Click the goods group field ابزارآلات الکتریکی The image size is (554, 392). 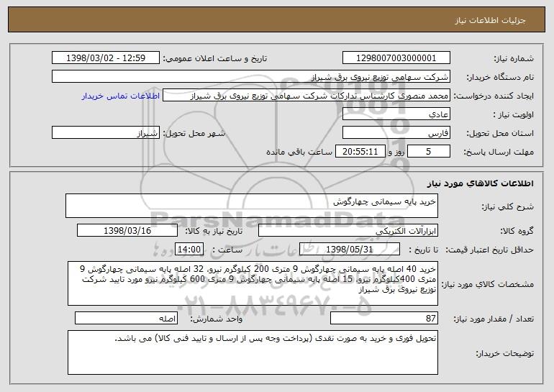click(348, 231)
